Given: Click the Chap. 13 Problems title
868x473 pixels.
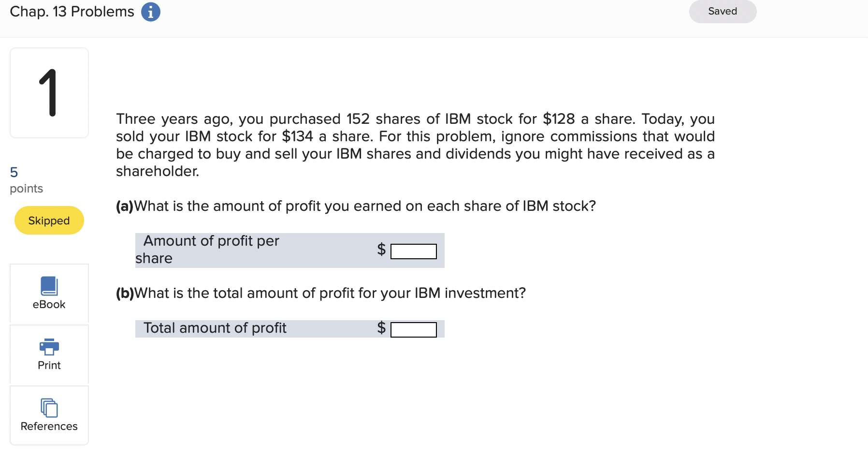Looking at the screenshot, I should [72, 12].
